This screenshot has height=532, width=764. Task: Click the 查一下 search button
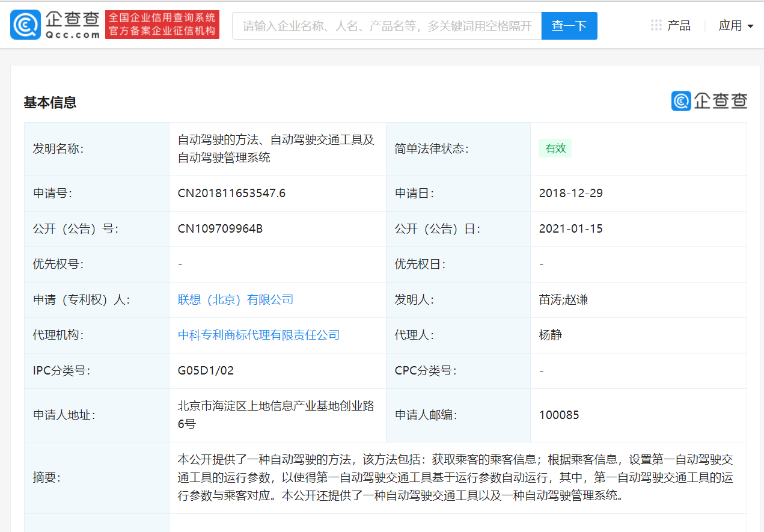569,26
